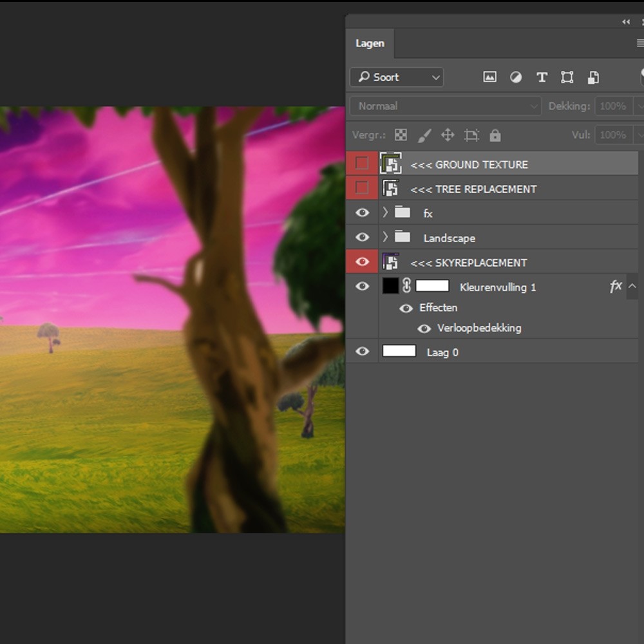Hide the SKYREPLACEMENT layer
The width and height of the screenshot is (644, 644).
click(362, 261)
